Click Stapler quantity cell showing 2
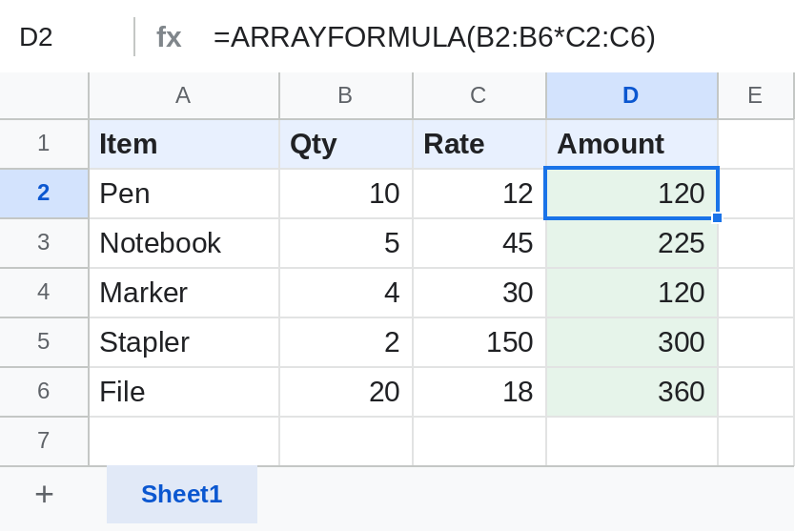The width and height of the screenshot is (795, 532). click(346, 342)
